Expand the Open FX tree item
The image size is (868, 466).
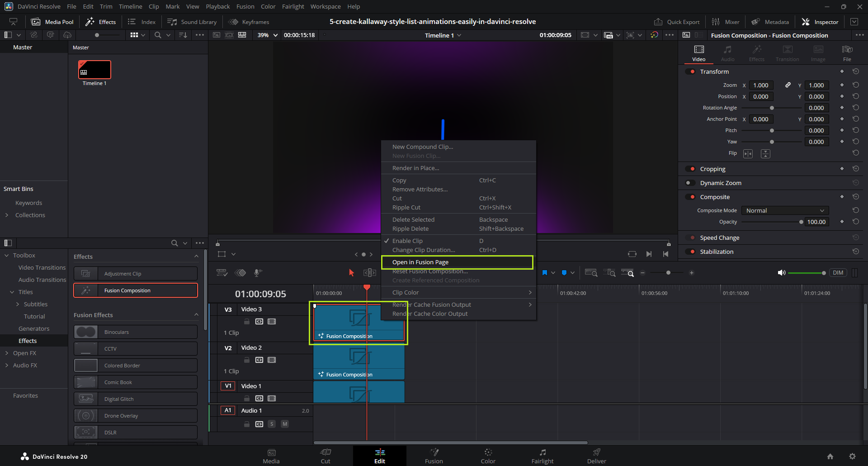point(7,353)
